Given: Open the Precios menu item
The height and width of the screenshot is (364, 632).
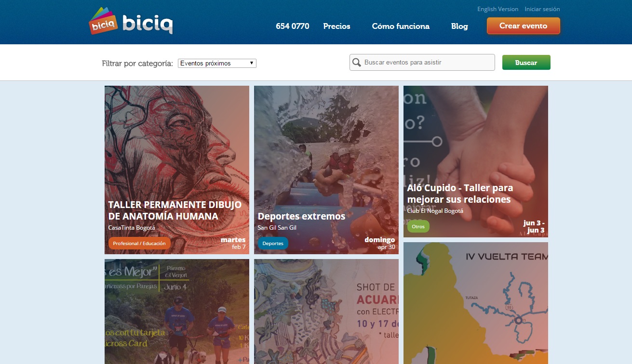Looking at the screenshot, I should (x=336, y=26).
